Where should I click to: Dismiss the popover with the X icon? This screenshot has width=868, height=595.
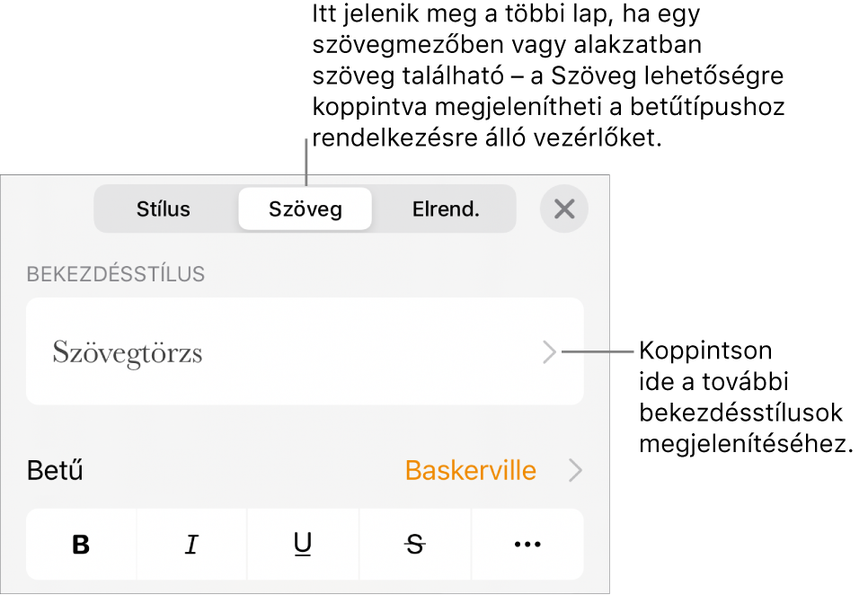click(563, 209)
